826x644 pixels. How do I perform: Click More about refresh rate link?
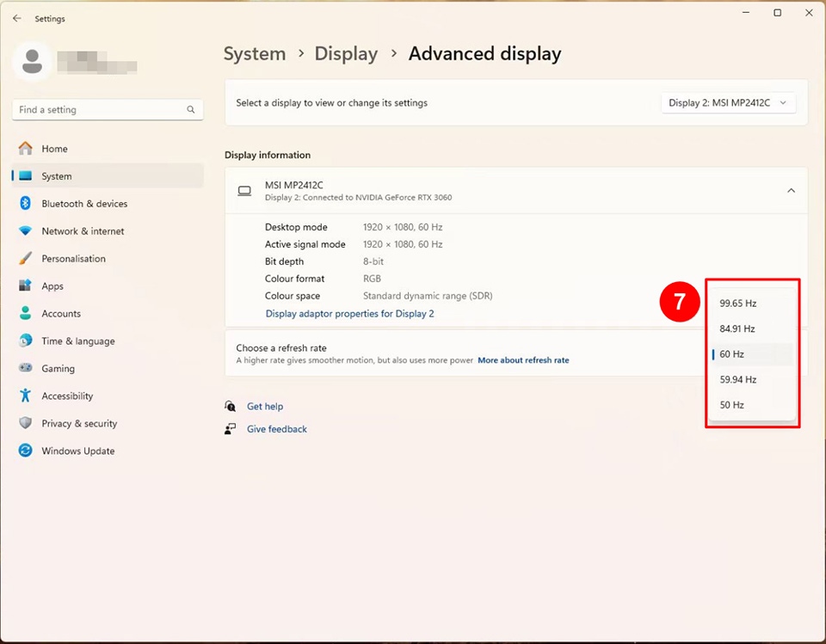523,360
